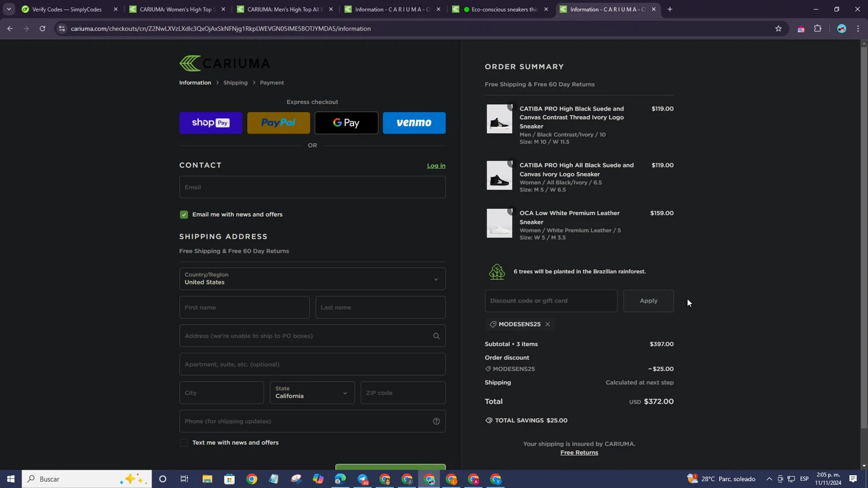Click the ZIP code field
The width and height of the screenshot is (868, 488).
click(x=403, y=393)
